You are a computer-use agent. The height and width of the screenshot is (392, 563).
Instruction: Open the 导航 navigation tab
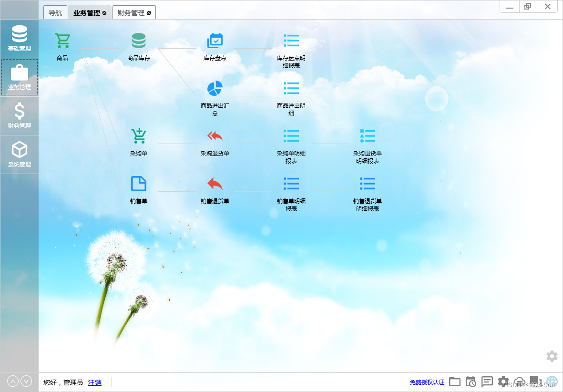[x=55, y=12]
